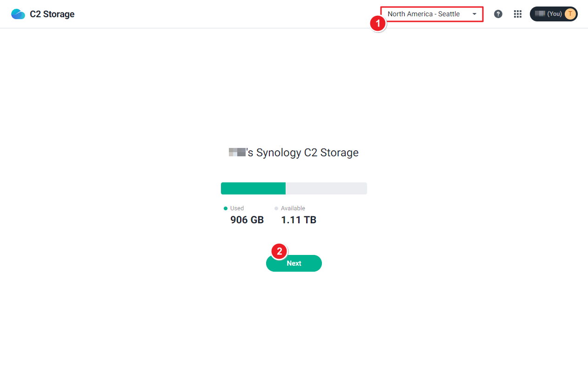Screen dimensions: 588x388
Task: Click the orange T avatar icon
Action: [x=570, y=14]
